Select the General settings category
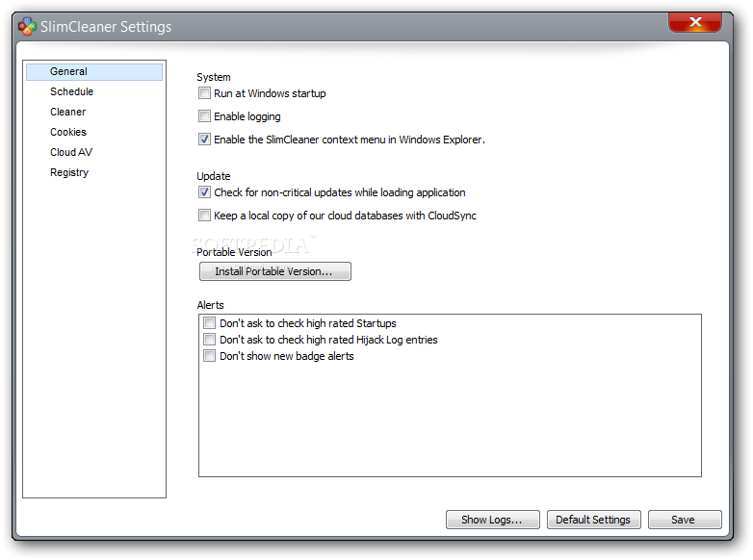The width and height of the screenshot is (753, 560). point(94,71)
